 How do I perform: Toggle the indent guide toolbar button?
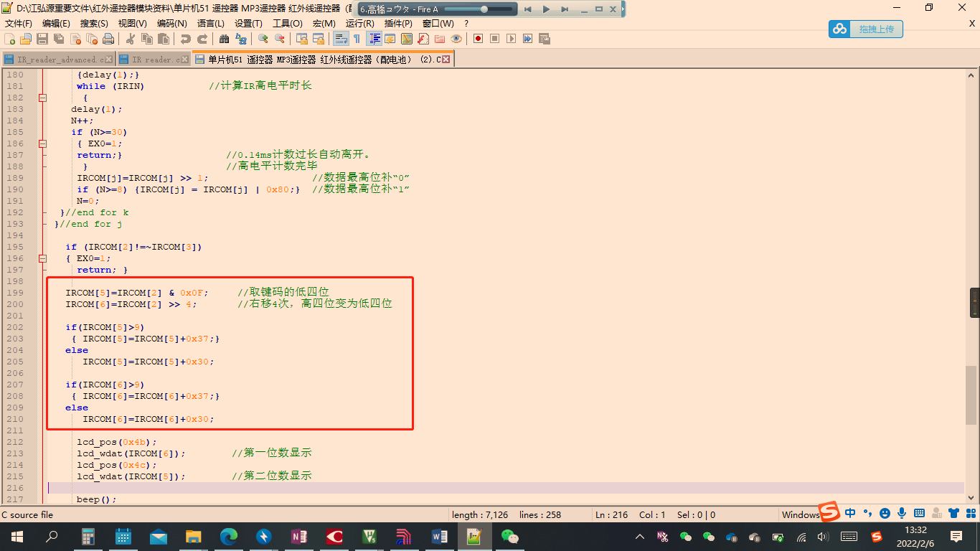(374, 39)
